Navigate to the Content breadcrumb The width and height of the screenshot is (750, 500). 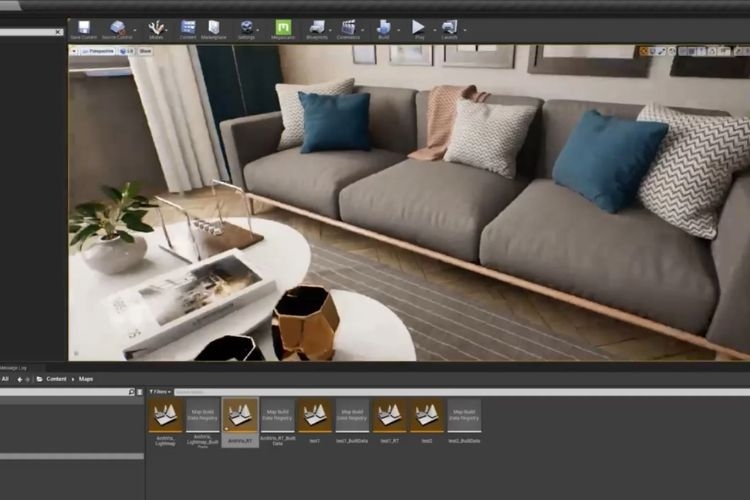click(x=56, y=379)
